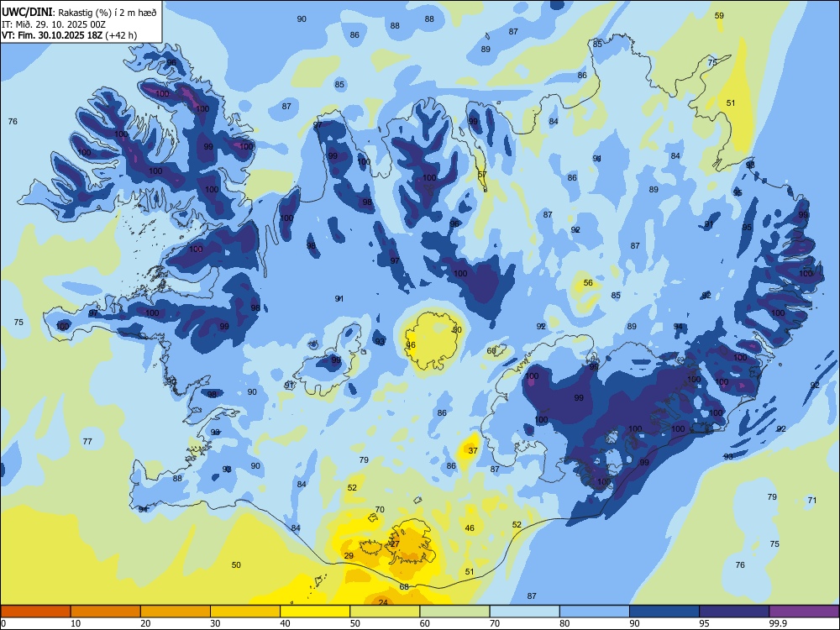Viewport: 840px width, 630px height.
Task: Click the 20–30% amber legend swatch
Action: point(176,612)
